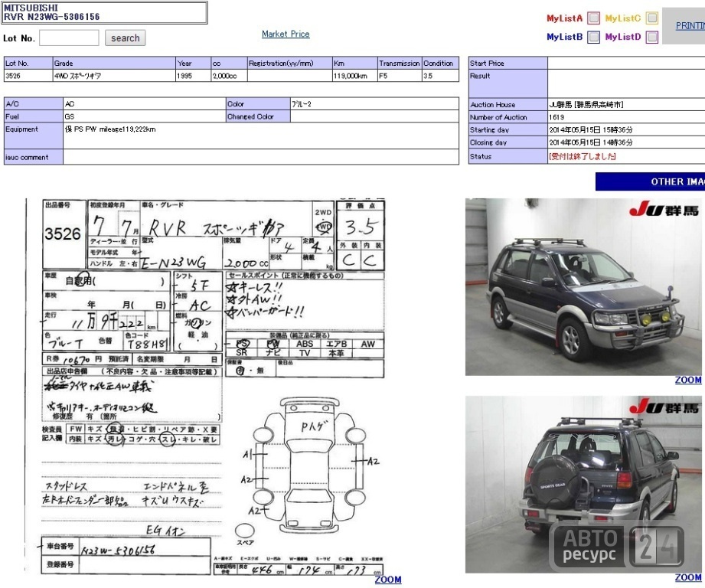Click the search button
Viewport: 705px width, 588px height.
pyautogui.click(x=125, y=38)
